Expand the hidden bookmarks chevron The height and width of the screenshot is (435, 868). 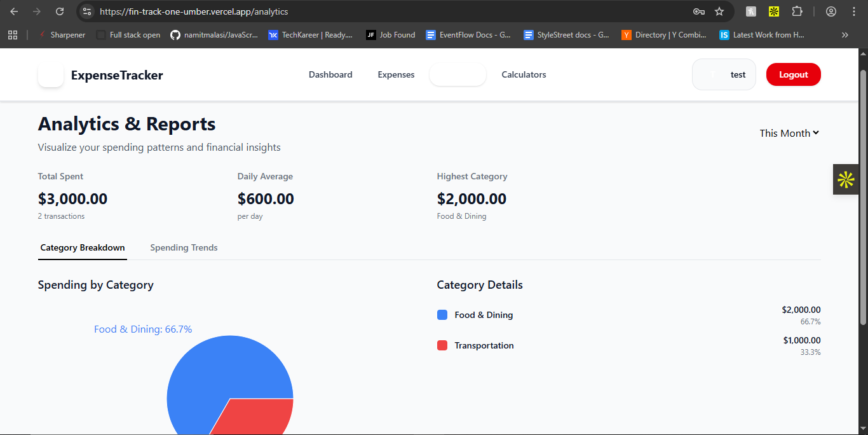(x=844, y=35)
